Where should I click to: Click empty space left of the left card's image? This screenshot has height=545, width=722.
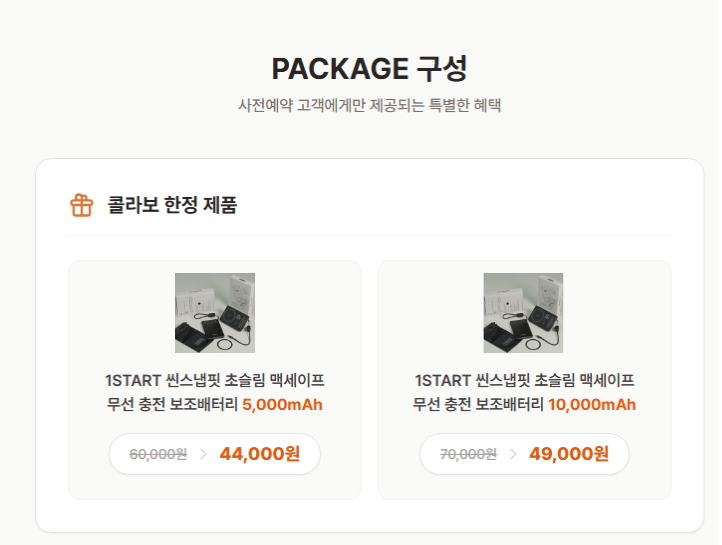[120, 313]
